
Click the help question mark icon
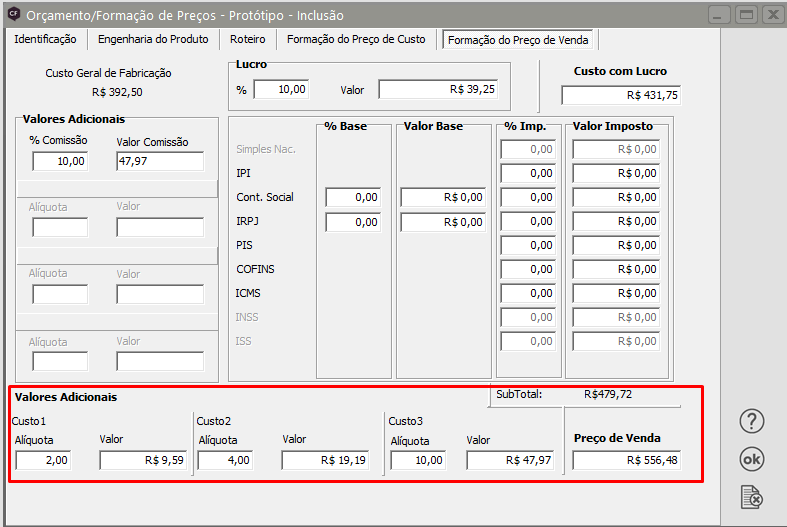coord(752,422)
